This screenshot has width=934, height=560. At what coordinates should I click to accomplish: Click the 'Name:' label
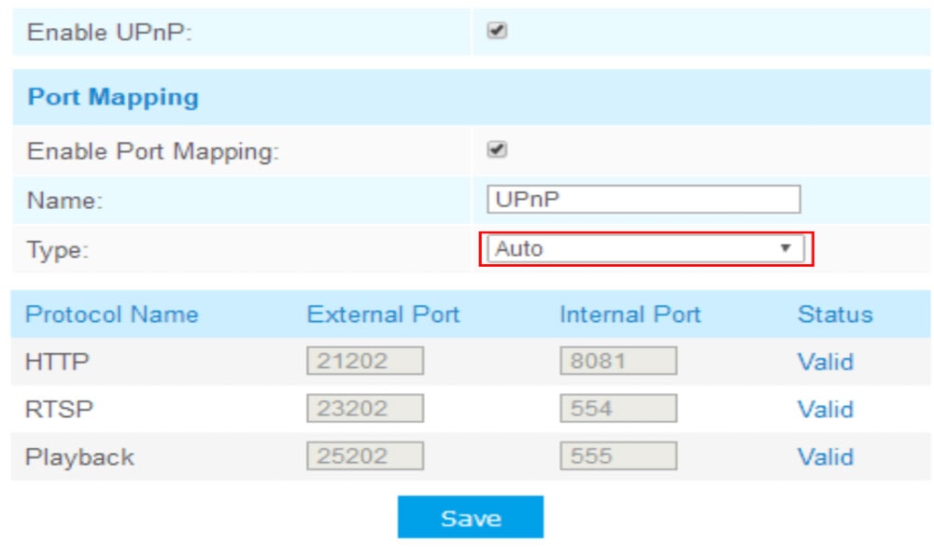point(65,201)
